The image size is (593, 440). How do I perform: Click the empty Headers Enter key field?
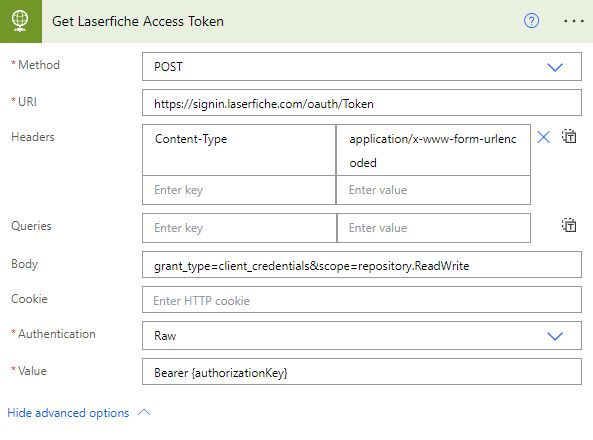[239, 190]
